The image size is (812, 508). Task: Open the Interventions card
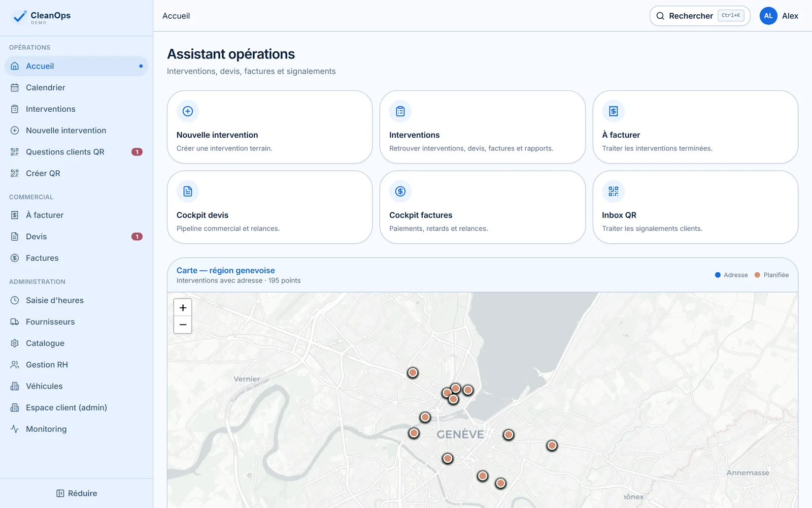point(483,127)
